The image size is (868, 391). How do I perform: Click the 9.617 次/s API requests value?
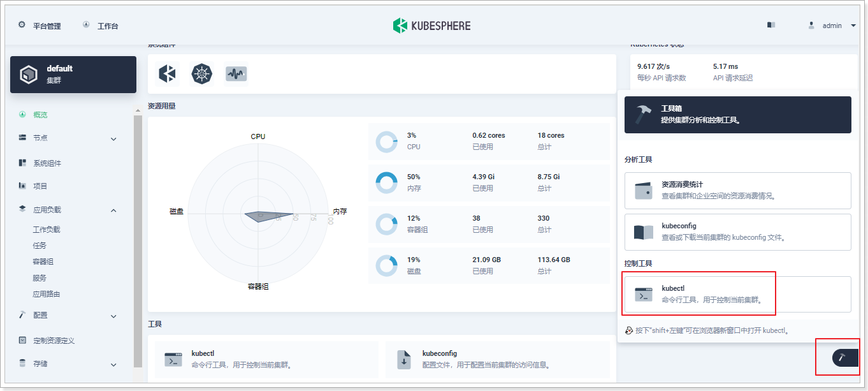654,66
